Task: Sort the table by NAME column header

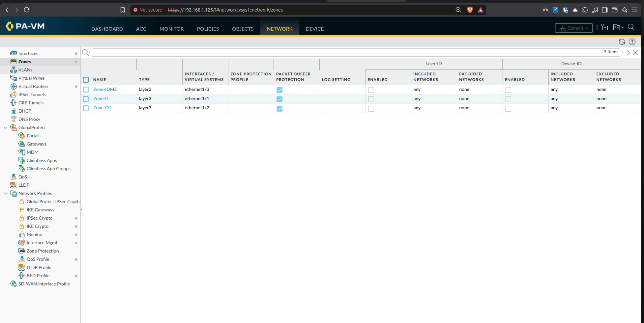Action: [x=100, y=80]
